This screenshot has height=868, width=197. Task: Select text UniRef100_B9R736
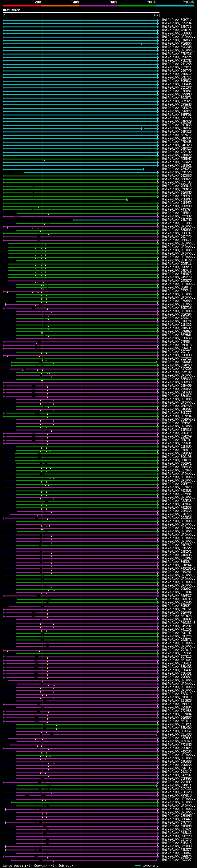pyautogui.click(x=176, y=308)
